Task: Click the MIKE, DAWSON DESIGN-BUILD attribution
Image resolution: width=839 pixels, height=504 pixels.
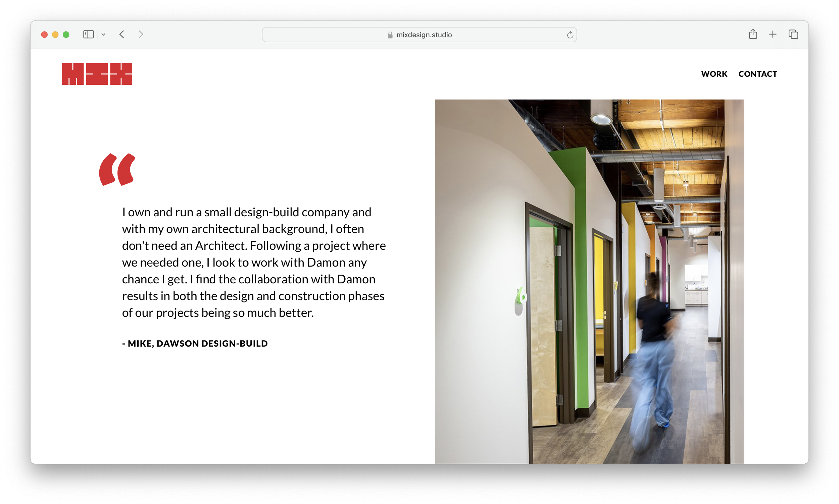Action: 195,343
